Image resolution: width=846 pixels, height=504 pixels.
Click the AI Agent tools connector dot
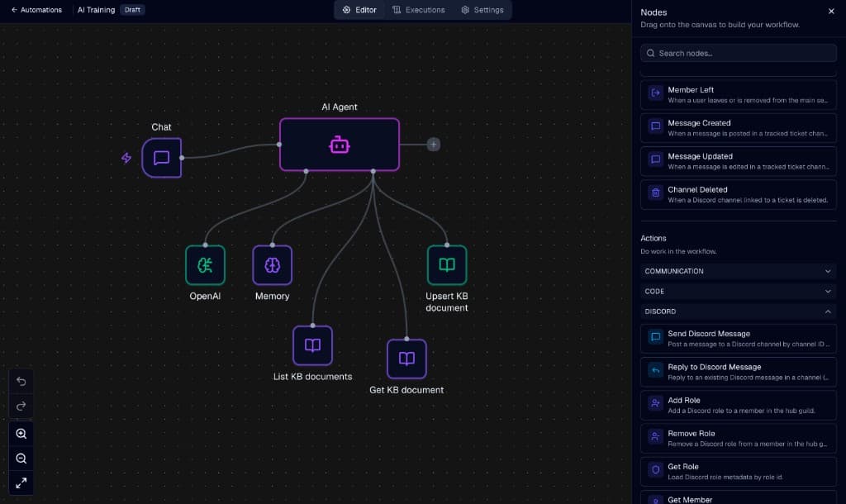click(373, 171)
